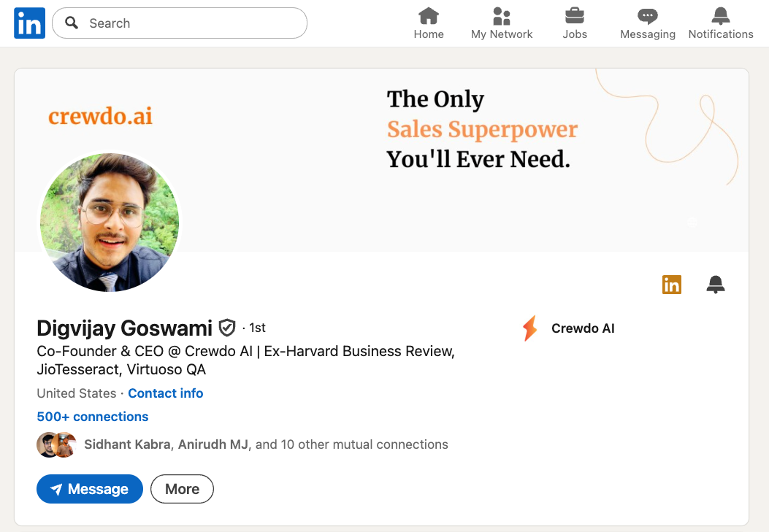
Task: Click the Co-Founder & CEO headline text
Action: (x=245, y=360)
